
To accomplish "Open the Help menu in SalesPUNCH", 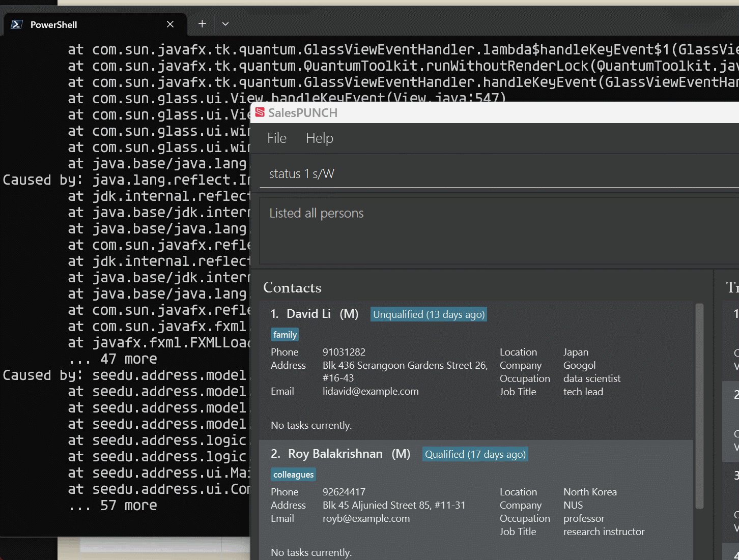I will [x=320, y=138].
